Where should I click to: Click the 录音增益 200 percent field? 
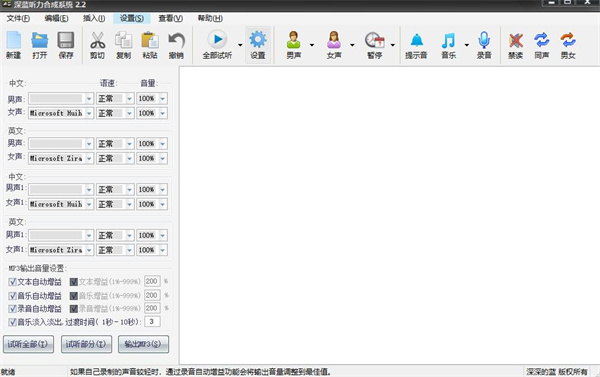coord(152,308)
